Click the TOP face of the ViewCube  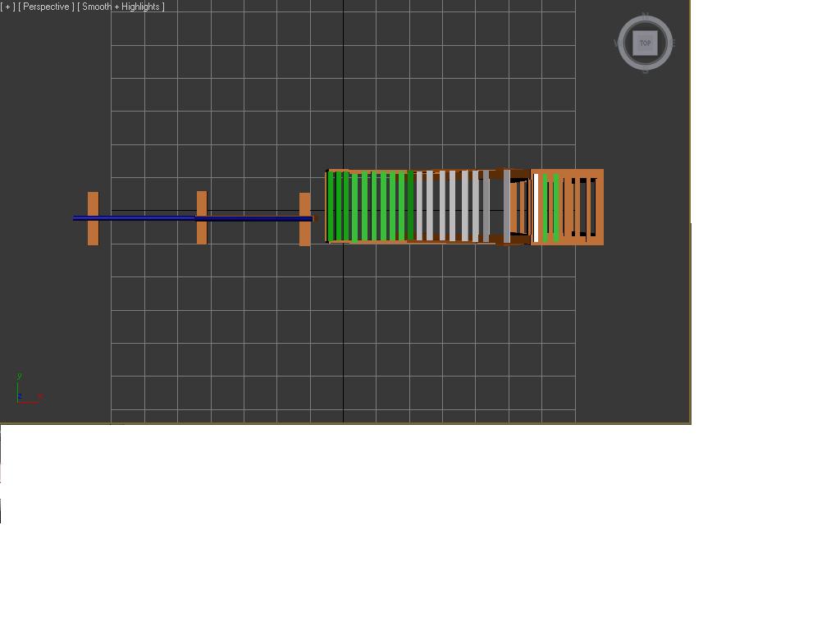(x=645, y=43)
